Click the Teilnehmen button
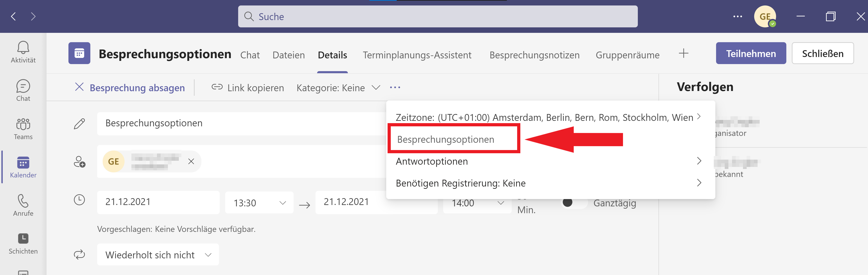Image resolution: width=868 pixels, height=275 pixels. [x=751, y=53]
